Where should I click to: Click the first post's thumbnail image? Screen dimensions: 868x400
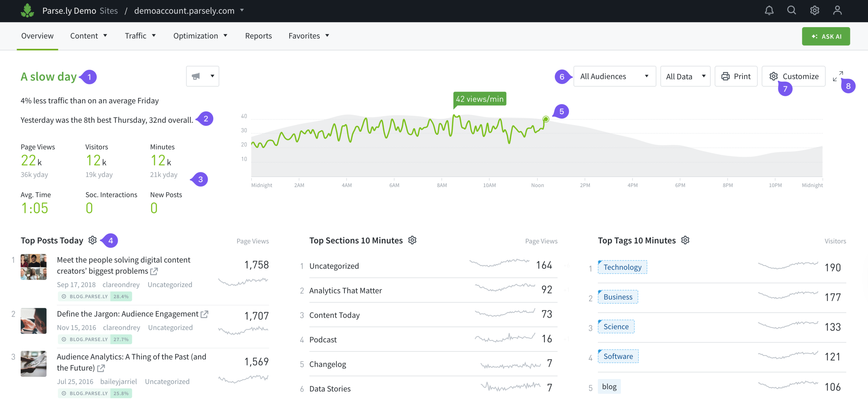[34, 267]
